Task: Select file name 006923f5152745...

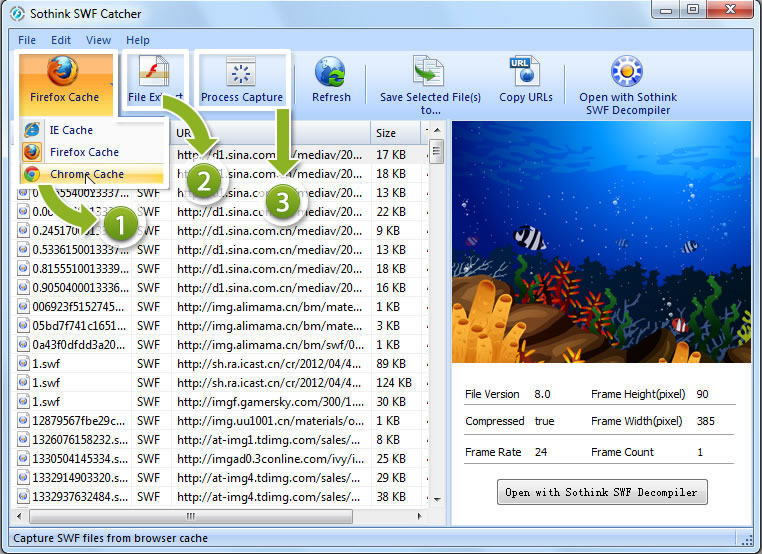Action: (x=78, y=307)
